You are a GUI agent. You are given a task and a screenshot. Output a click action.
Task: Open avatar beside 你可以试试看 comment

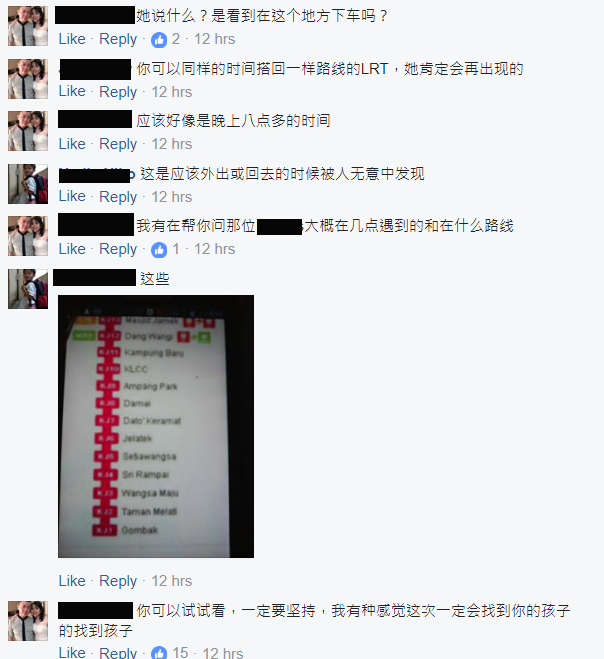(28, 621)
